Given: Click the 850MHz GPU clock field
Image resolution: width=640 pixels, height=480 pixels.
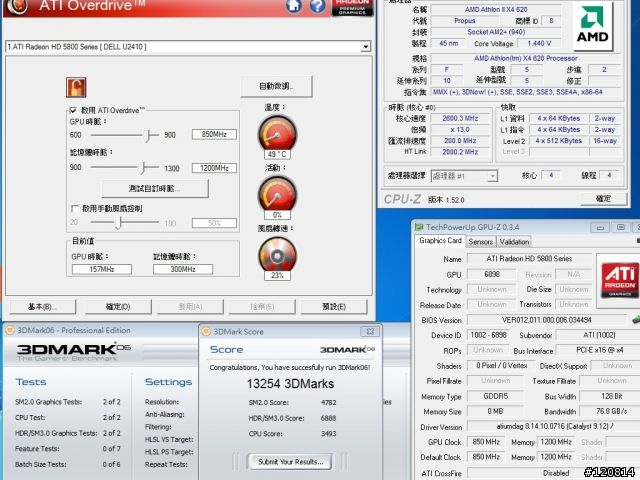Looking at the screenshot, I should pos(214,134).
